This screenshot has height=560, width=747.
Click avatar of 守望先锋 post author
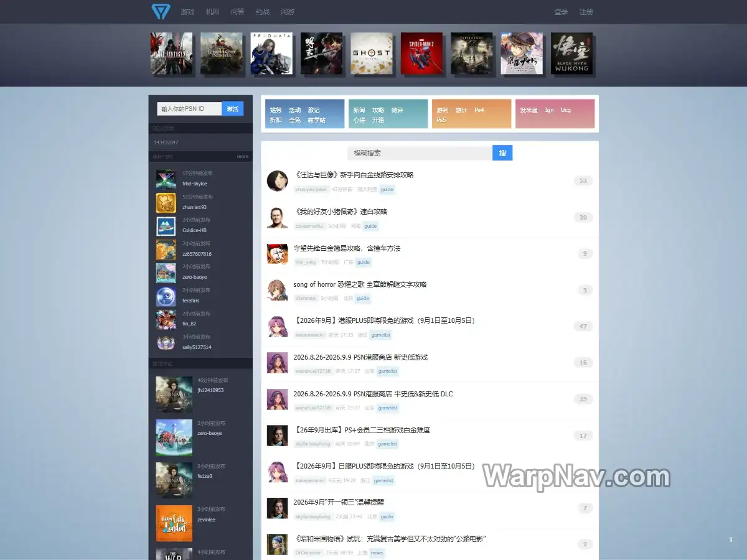[277, 254]
